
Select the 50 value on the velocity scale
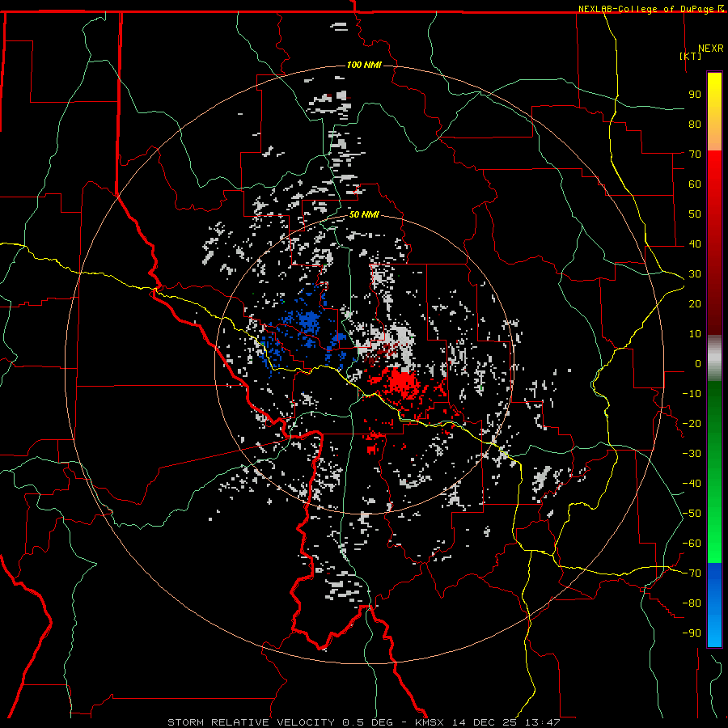pyautogui.click(x=695, y=214)
